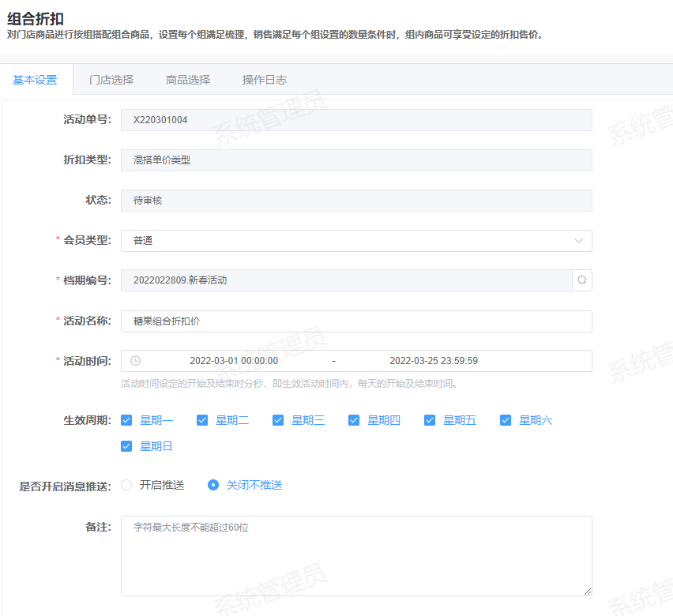Switch to the 基本设置 tab
Screen dimensions: 673x616
(36, 80)
